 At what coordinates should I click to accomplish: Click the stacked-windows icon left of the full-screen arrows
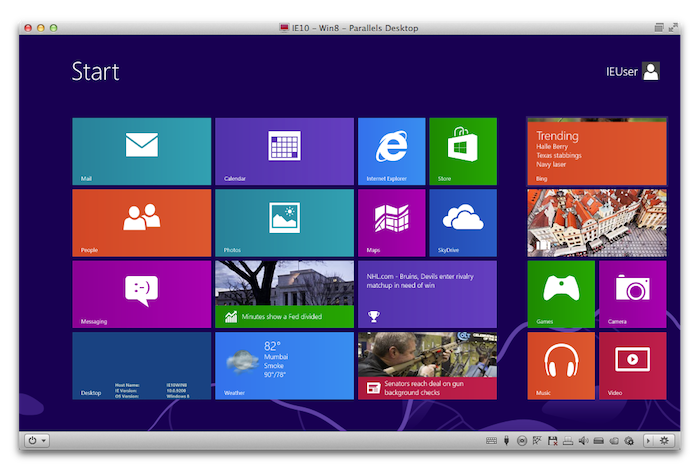(x=659, y=28)
